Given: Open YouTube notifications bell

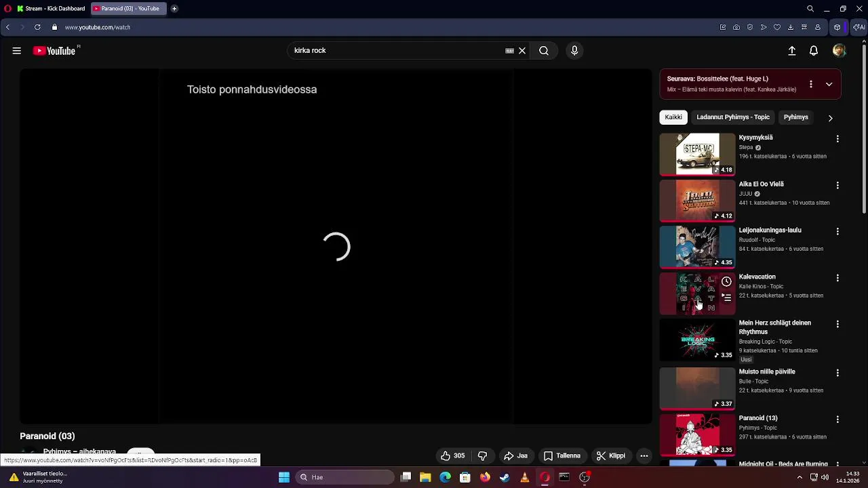Looking at the screenshot, I should coord(814,51).
